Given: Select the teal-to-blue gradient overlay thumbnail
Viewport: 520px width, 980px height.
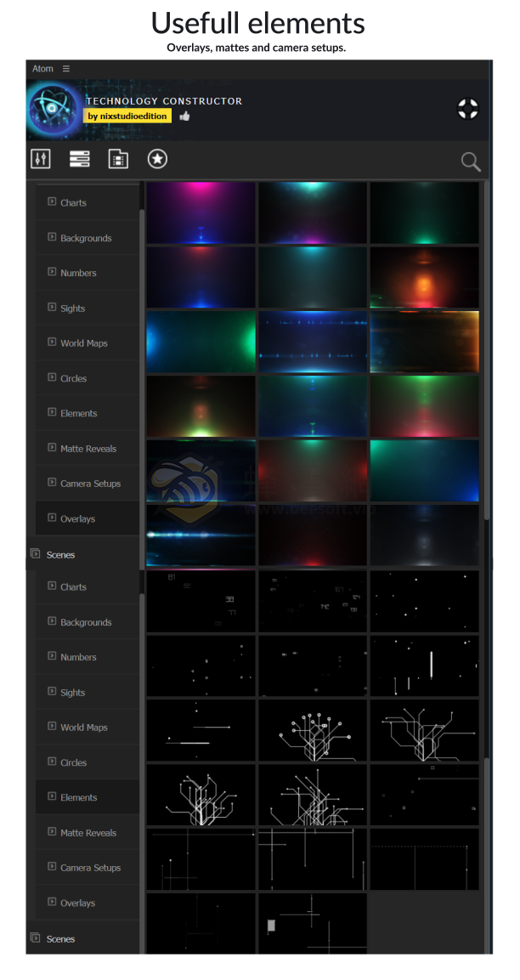Looking at the screenshot, I should point(424,471).
